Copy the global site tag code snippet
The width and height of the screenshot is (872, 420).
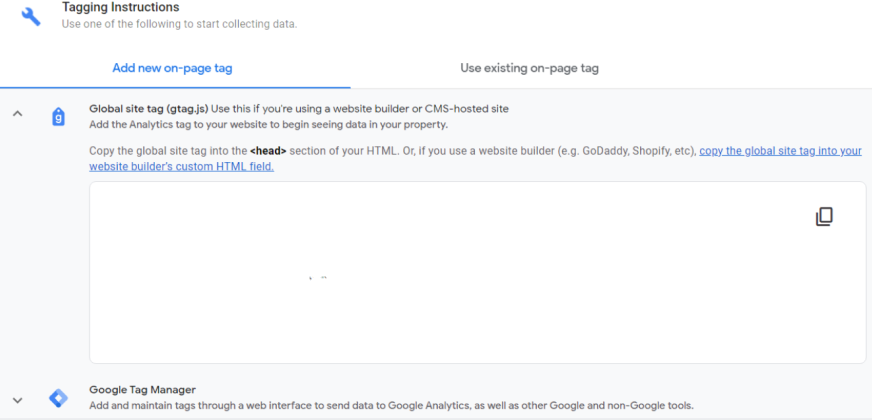coord(824,217)
